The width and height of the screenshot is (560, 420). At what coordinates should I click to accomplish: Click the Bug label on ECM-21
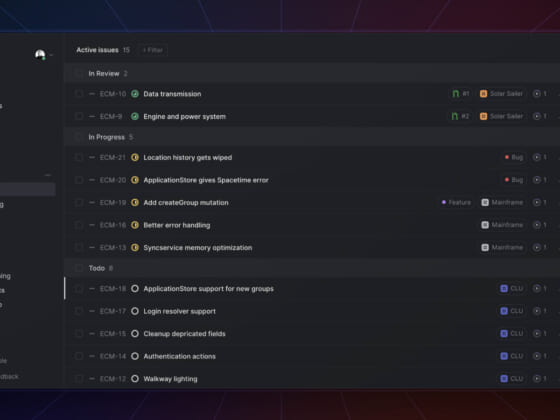coord(514,157)
